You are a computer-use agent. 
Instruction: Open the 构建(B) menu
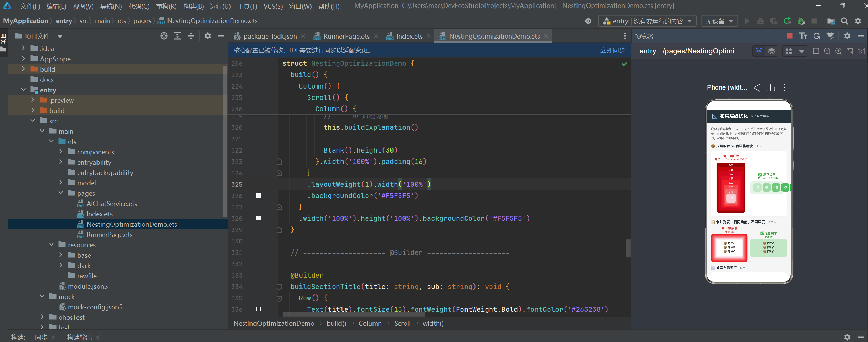[x=193, y=6]
